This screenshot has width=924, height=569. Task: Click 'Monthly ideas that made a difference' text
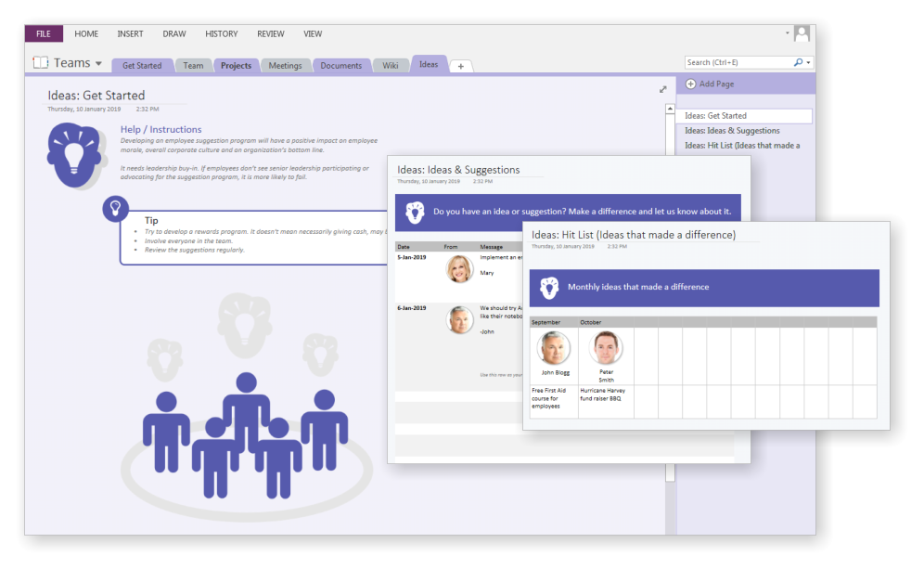click(x=638, y=287)
